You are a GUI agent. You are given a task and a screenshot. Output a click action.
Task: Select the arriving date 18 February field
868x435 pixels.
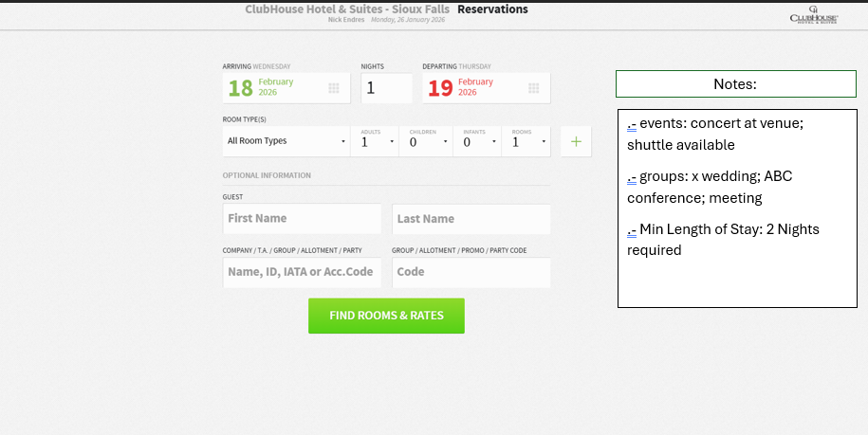286,88
